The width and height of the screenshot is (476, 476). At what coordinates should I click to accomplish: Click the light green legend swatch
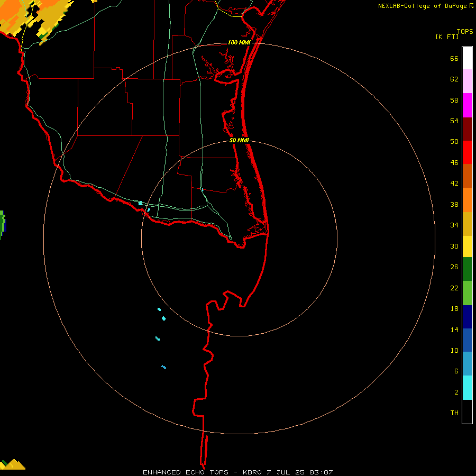467,293
